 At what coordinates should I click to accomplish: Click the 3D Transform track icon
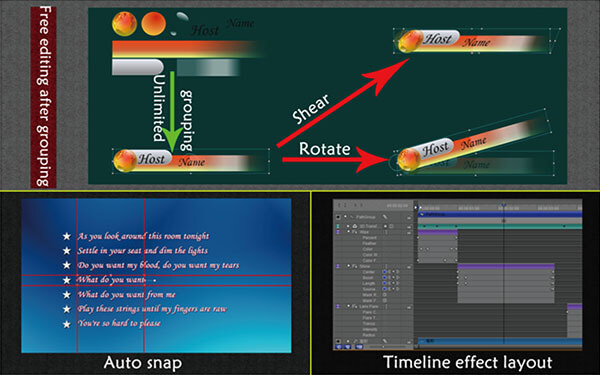pyautogui.click(x=355, y=226)
